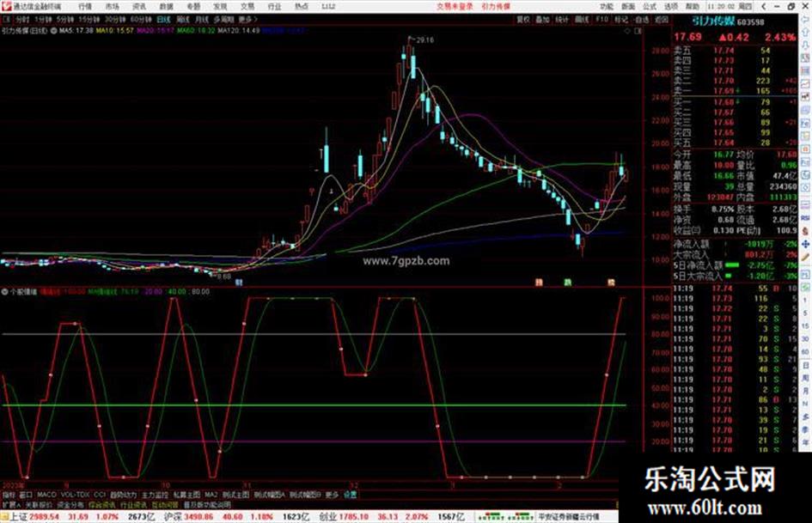Screen dimensions: 812x523
Task: Open the 帮助 menu
Action: (x=693, y=6)
